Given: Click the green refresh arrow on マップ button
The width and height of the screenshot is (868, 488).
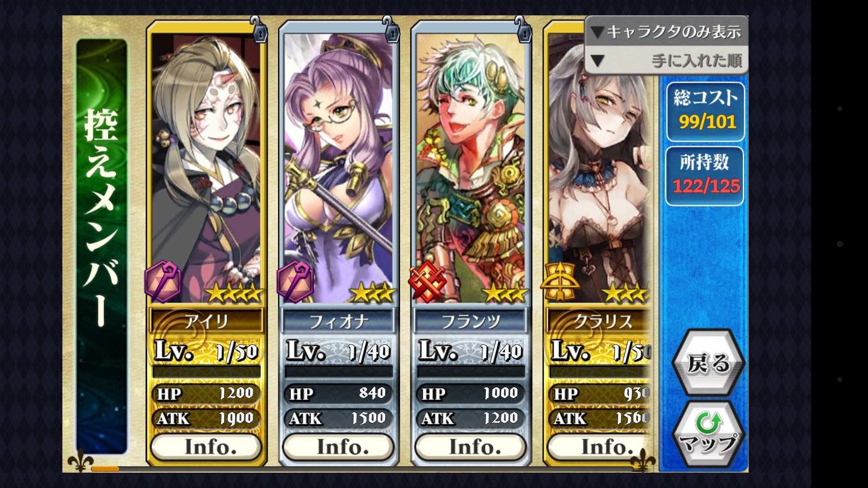Looking at the screenshot, I should [x=708, y=422].
